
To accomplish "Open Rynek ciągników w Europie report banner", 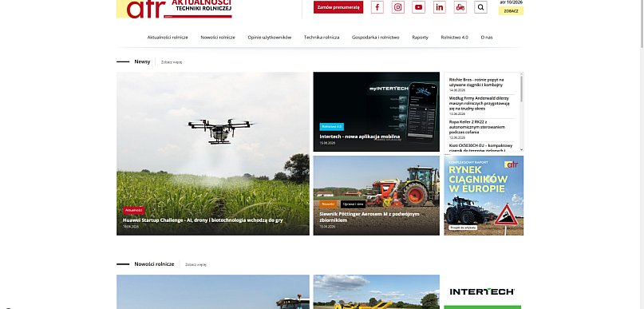I will point(484,196).
